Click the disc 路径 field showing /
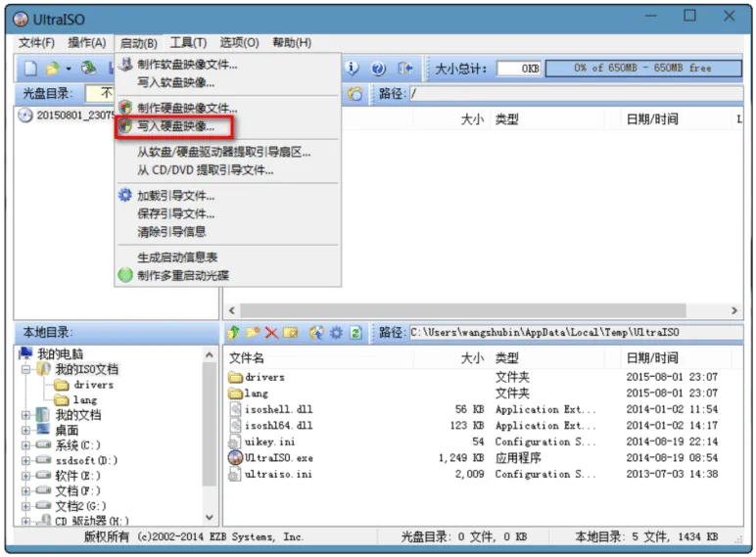Image resolution: width=756 pixels, height=557 pixels. (576, 93)
